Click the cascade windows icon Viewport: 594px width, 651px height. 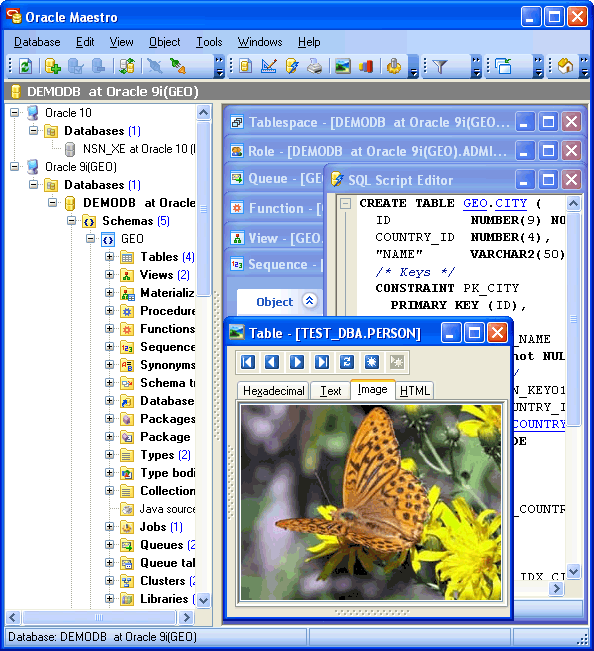pyautogui.click(x=504, y=66)
